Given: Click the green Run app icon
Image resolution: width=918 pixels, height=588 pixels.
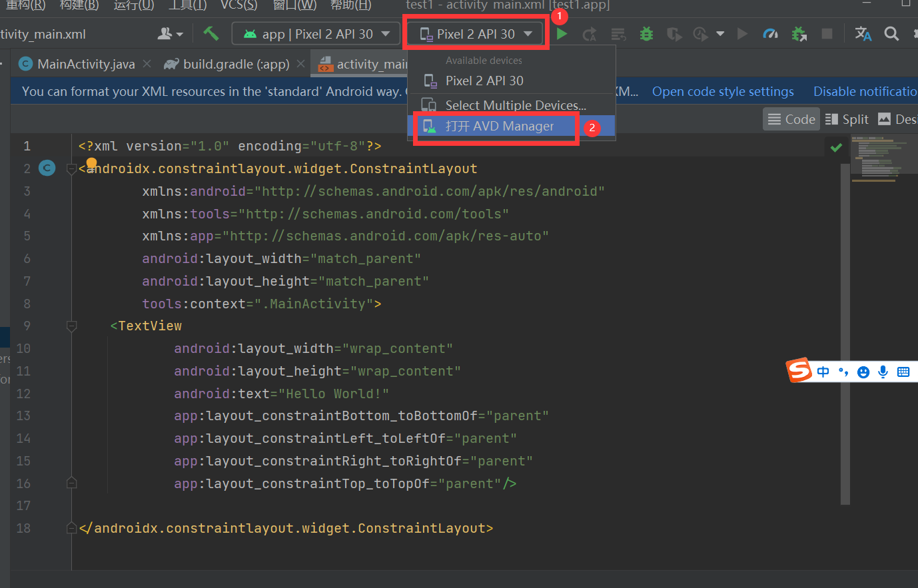Looking at the screenshot, I should point(562,33).
